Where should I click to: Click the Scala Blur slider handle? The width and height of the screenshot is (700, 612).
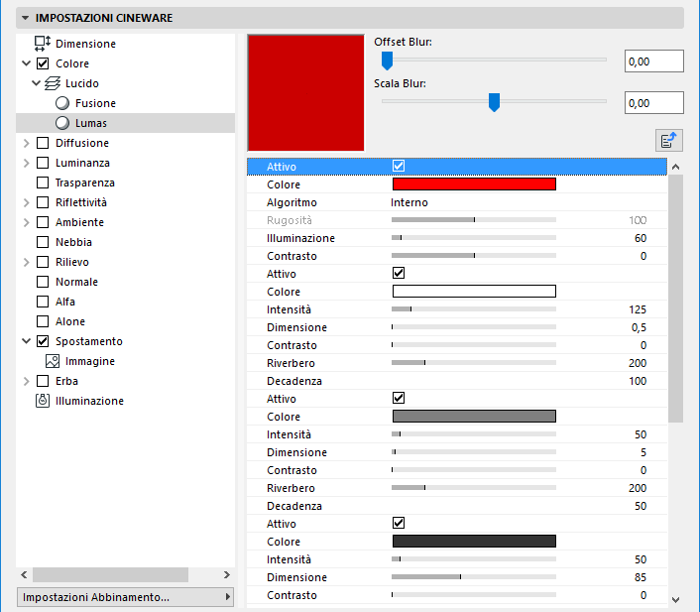coord(494,102)
